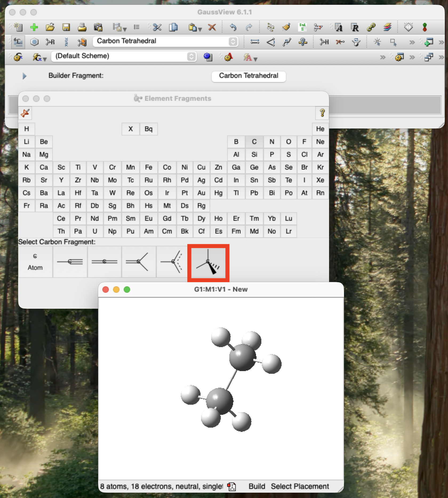Pick the Fe element button

pos(149,167)
